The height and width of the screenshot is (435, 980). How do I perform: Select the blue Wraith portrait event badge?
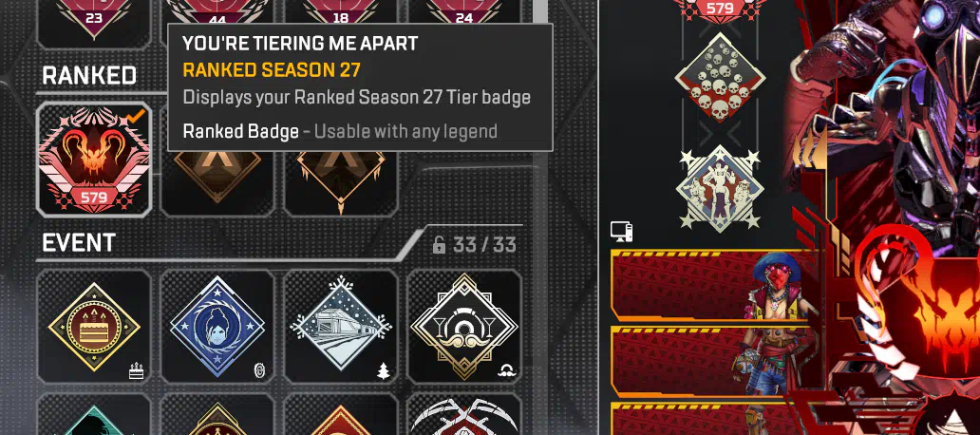point(217,327)
